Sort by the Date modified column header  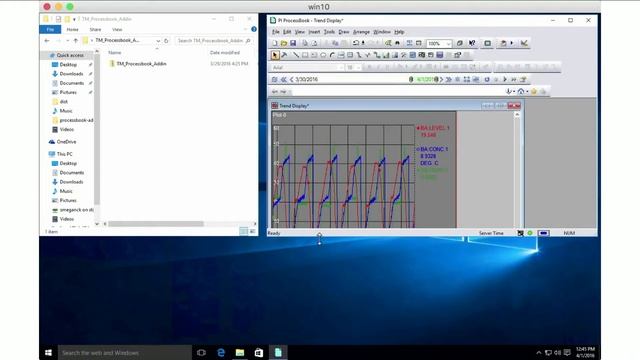[x=224, y=53]
